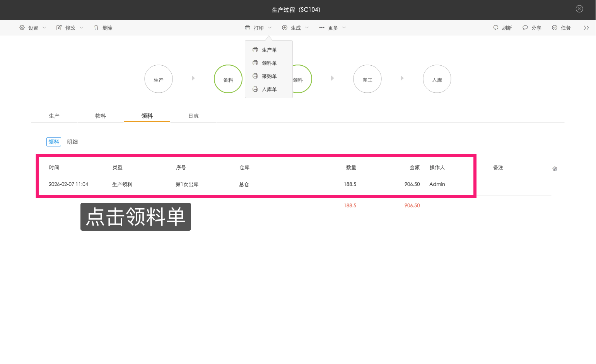Click the 刷新 refresh icon
Screen dimensions: 596x364
(496, 28)
